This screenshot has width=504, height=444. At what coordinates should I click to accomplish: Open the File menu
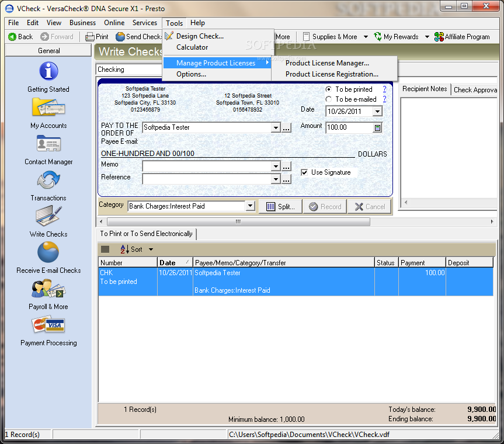click(x=13, y=23)
